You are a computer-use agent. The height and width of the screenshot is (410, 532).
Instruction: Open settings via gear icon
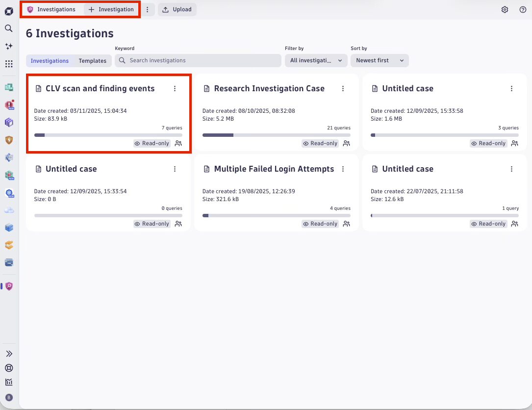point(505,9)
